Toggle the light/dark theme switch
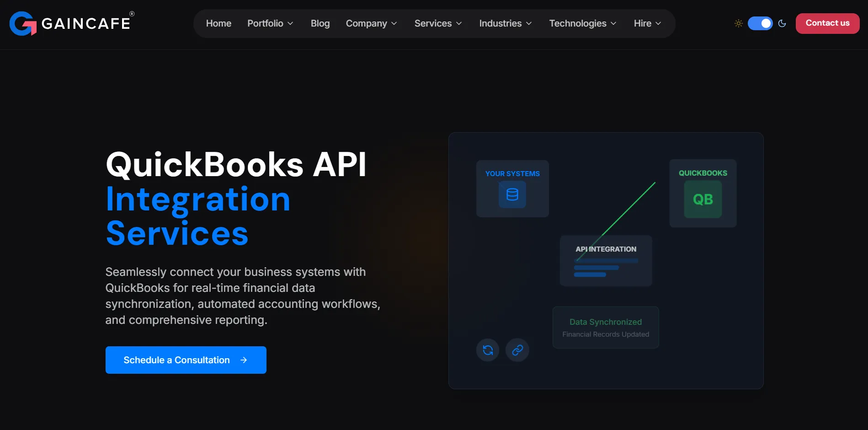This screenshot has width=868, height=430. 760,23
